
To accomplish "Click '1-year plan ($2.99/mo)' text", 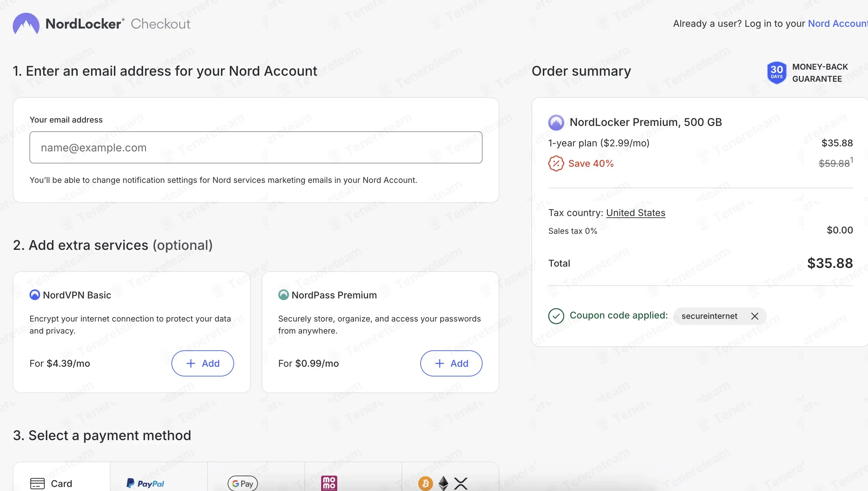I will [x=599, y=143].
